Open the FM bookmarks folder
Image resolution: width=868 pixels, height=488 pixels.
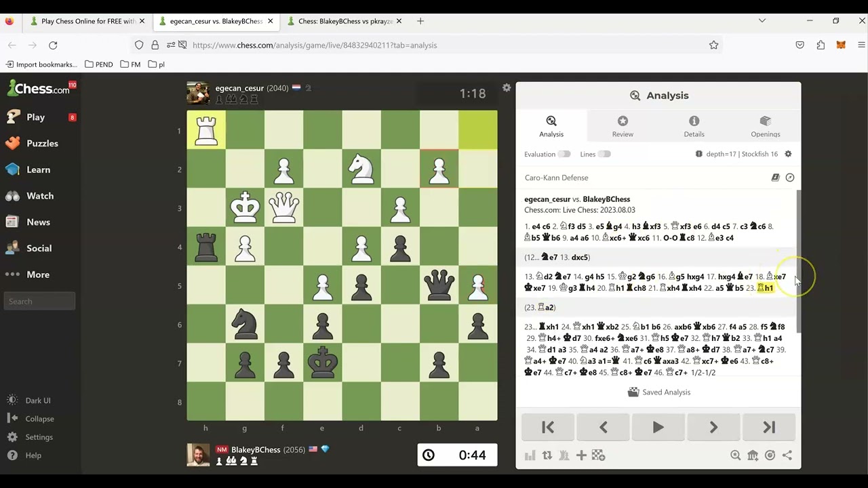(x=130, y=64)
